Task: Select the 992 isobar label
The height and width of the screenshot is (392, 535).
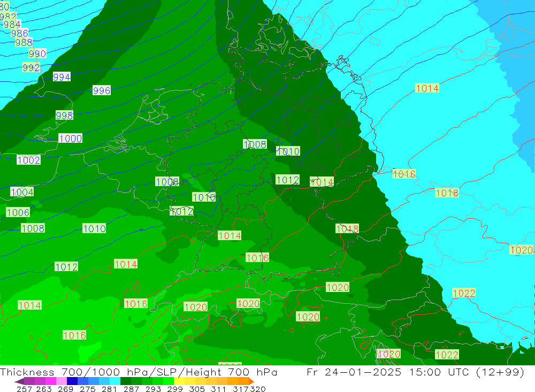Action: (x=31, y=67)
